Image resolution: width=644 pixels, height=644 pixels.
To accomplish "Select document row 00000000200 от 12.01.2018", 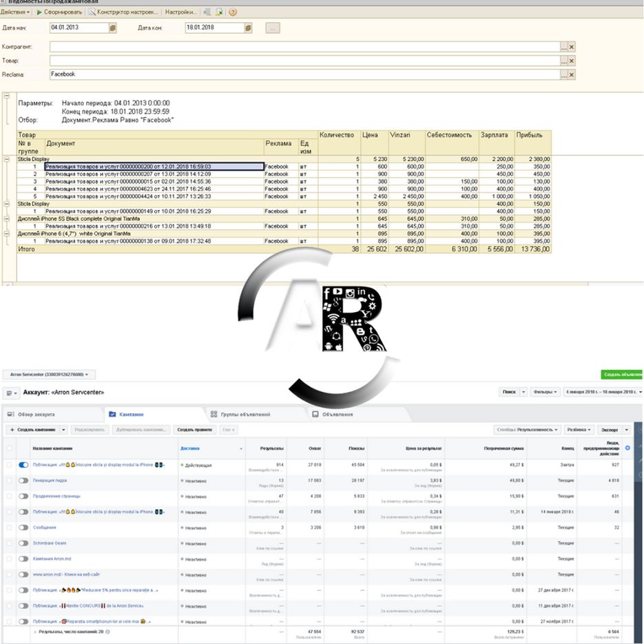I will 154,167.
